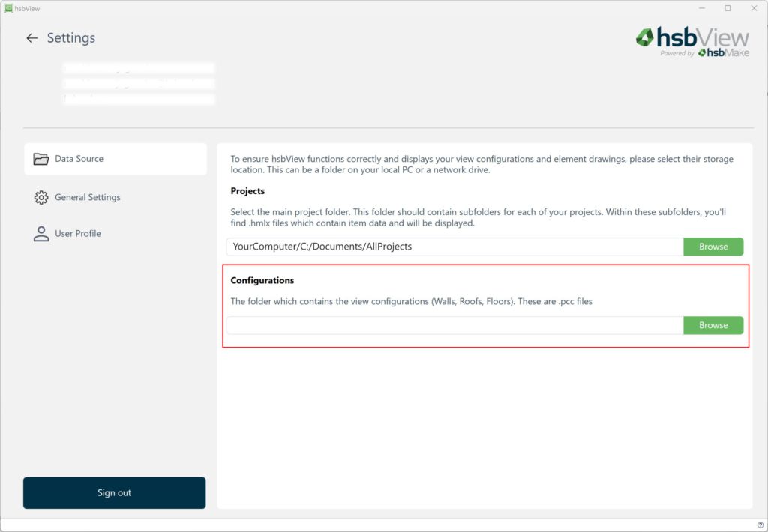Screen dimensions: 768x532
Task: Close the hsbView window
Action: (754, 8)
